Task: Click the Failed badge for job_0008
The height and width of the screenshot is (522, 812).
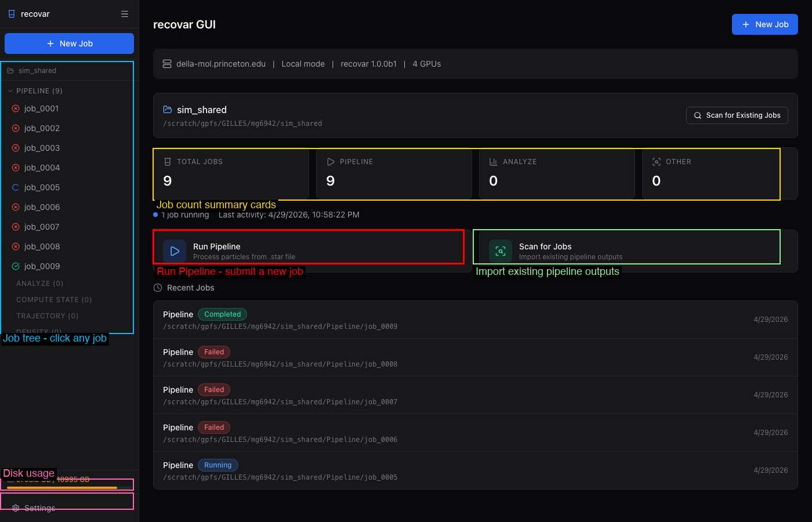Action: point(214,352)
